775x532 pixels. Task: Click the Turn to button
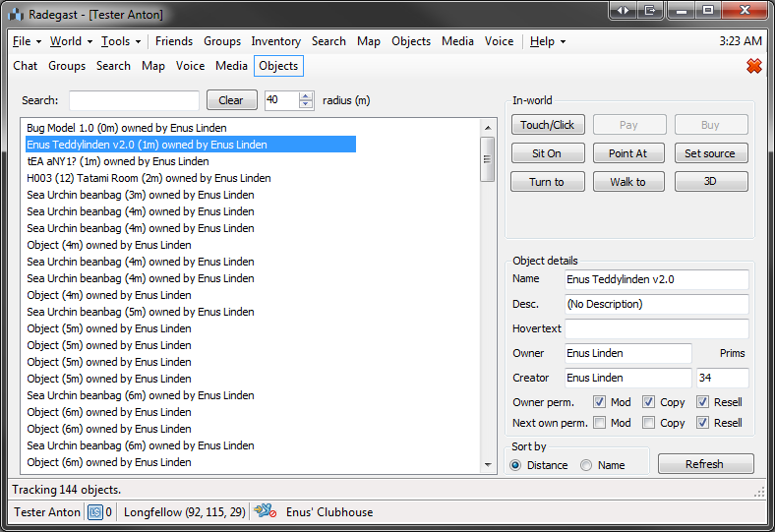point(548,182)
